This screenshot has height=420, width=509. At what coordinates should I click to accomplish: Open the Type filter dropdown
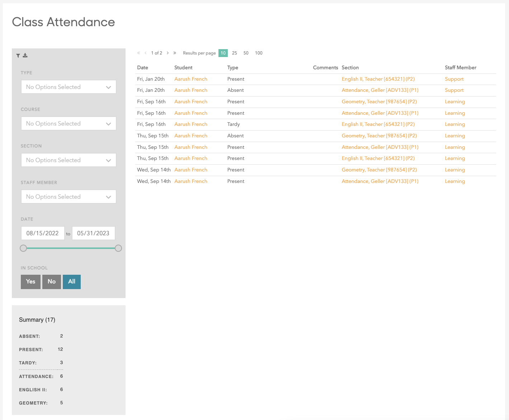coord(69,87)
